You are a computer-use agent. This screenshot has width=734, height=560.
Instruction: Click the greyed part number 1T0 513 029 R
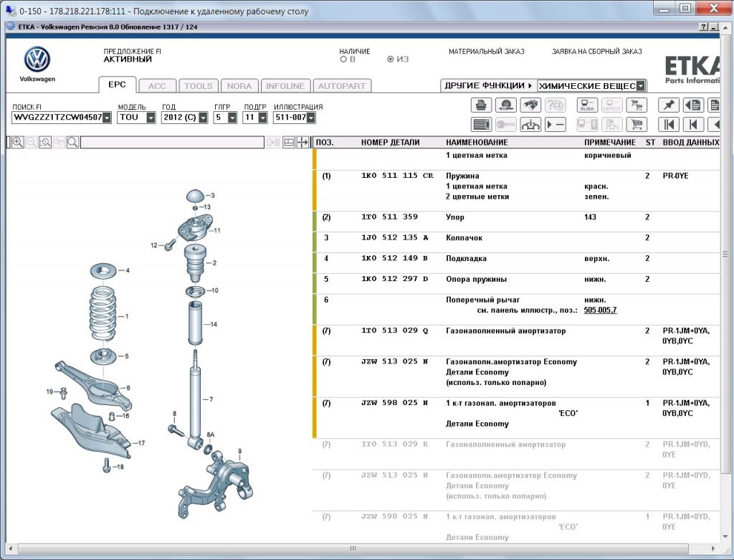(395, 444)
